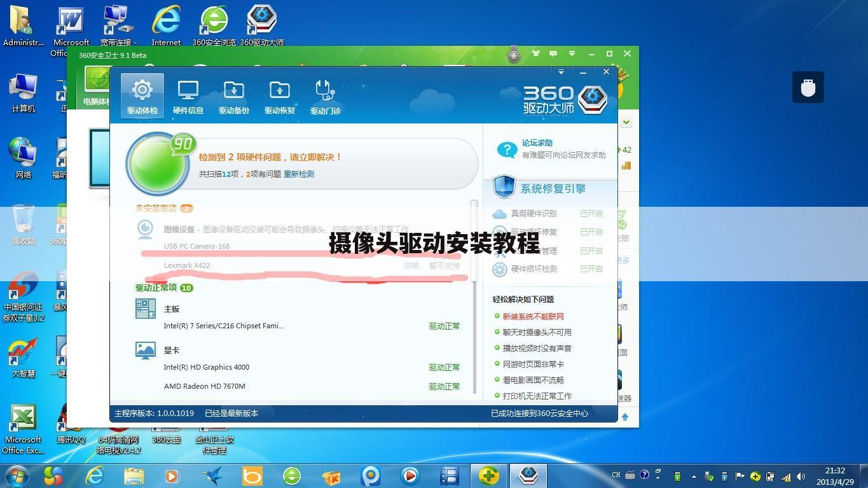
Task: Open the 打印机无法正常工作 link
Action: [537, 396]
